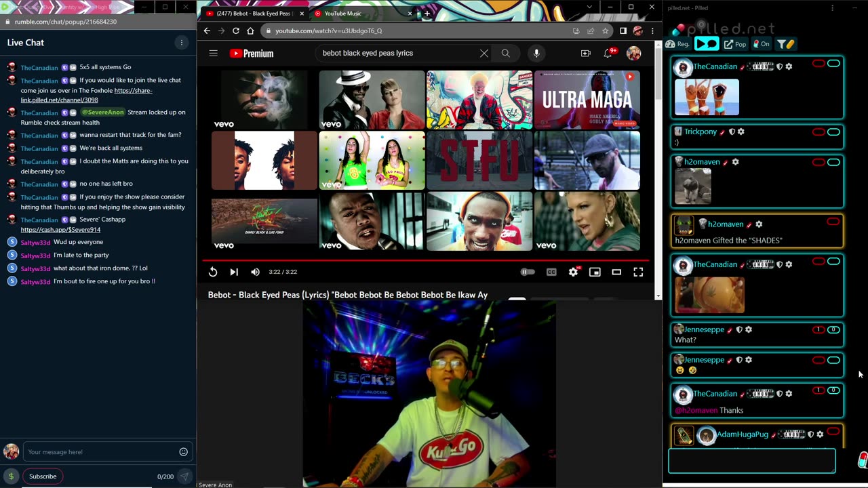Viewport: 868px width, 488px height.
Task: Open the cash.app/$Severe914 link
Action: click(60, 230)
